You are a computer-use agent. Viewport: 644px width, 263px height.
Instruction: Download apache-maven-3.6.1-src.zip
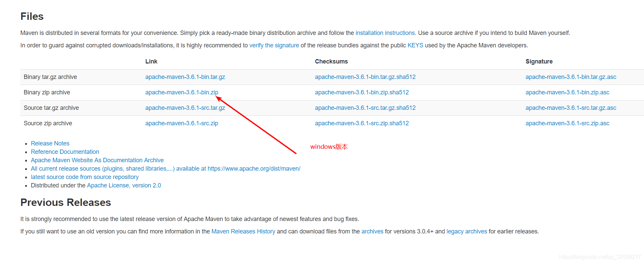tap(182, 123)
